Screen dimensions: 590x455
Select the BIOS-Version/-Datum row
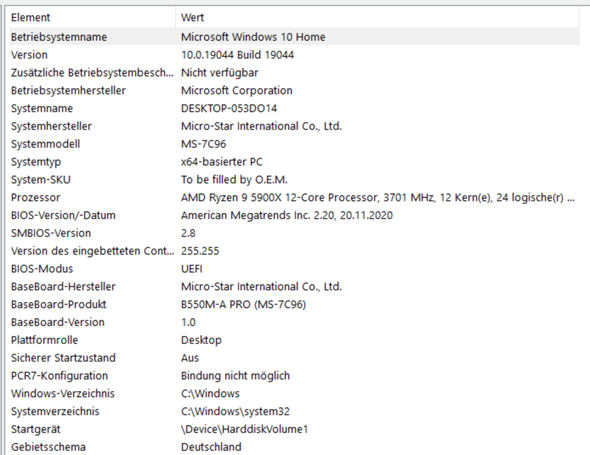click(294, 215)
